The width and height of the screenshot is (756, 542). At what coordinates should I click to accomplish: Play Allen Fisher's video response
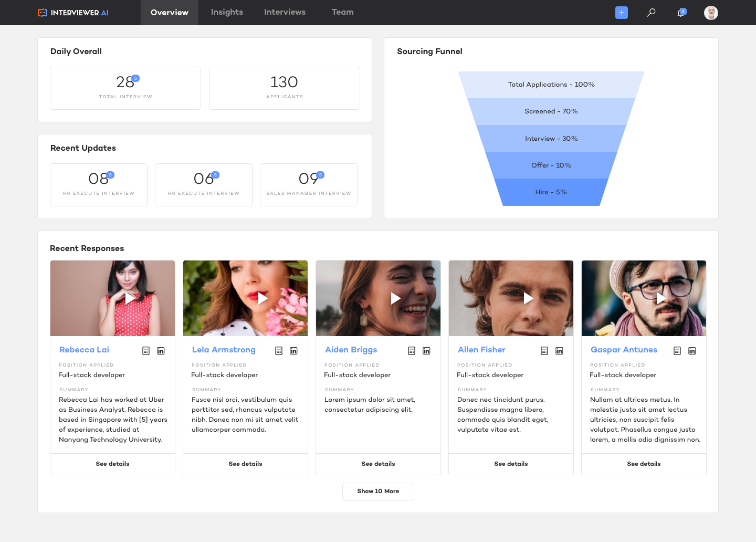[528, 298]
